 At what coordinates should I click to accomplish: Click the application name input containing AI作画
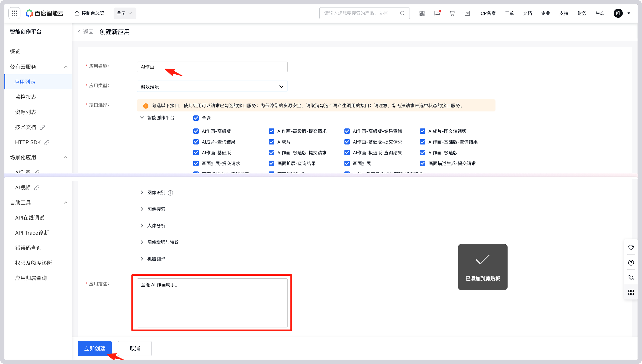click(x=212, y=67)
